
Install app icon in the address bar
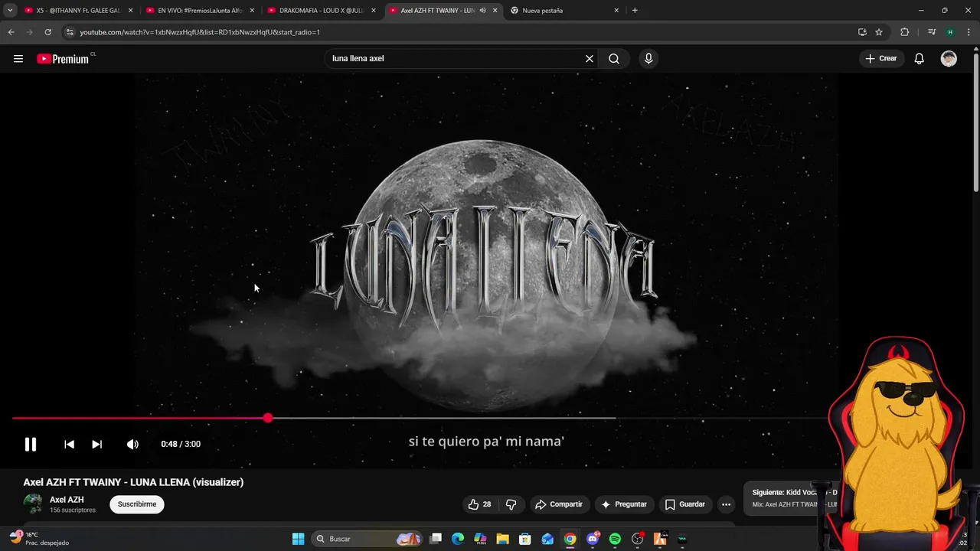862,32
